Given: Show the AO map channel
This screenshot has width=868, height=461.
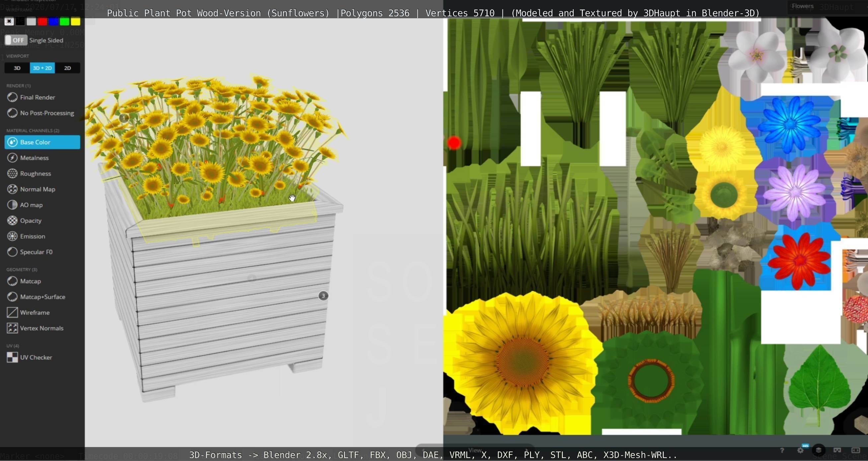Looking at the screenshot, I should click(x=42, y=205).
